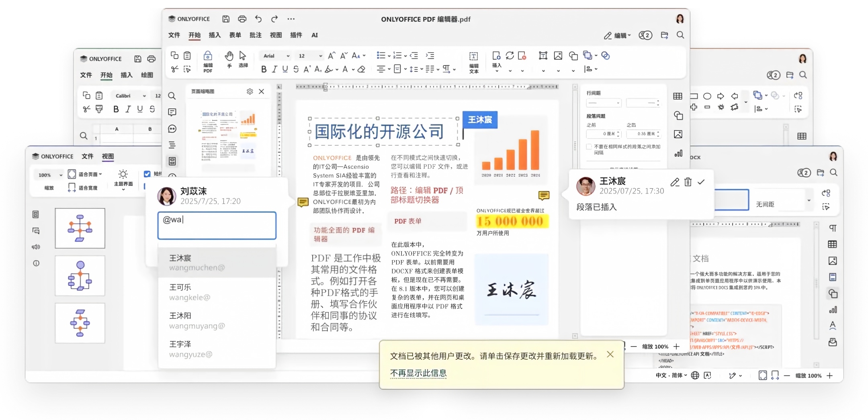Apply bold in PDF editor toolbar
This screenshot has width=868, height=420.
click(x=264, y=69)
